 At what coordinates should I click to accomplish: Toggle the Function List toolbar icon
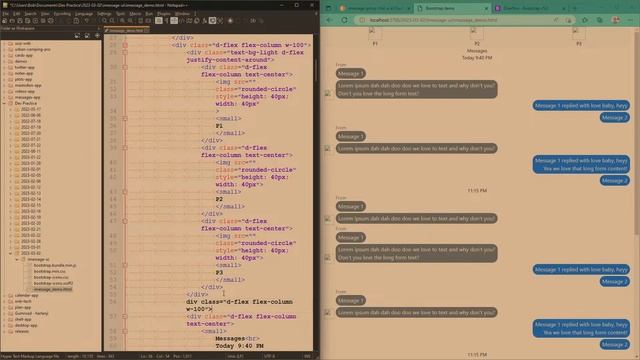[x=204, y=20]
